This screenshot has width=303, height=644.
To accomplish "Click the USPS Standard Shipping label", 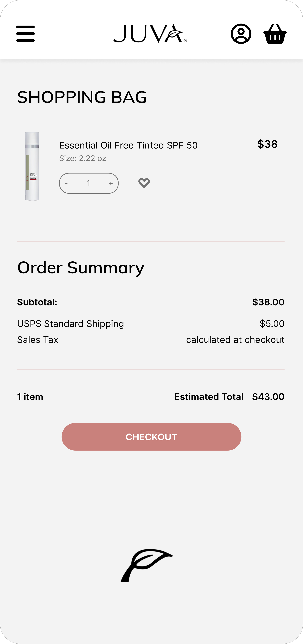I will point(70,324).
